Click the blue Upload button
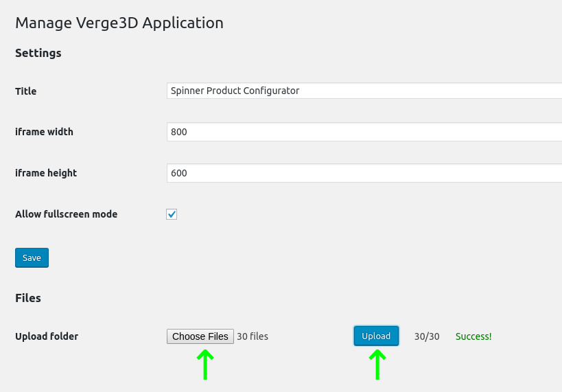The image size is (562, 392). coord(376,336)
